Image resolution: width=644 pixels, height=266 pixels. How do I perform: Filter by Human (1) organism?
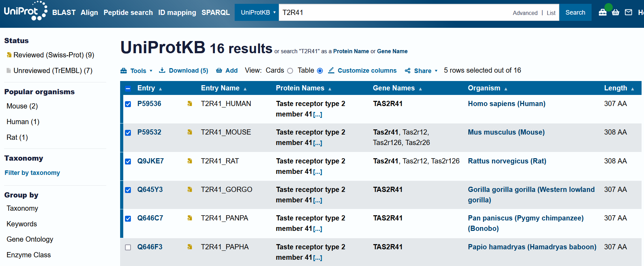[x=23, y=122]
